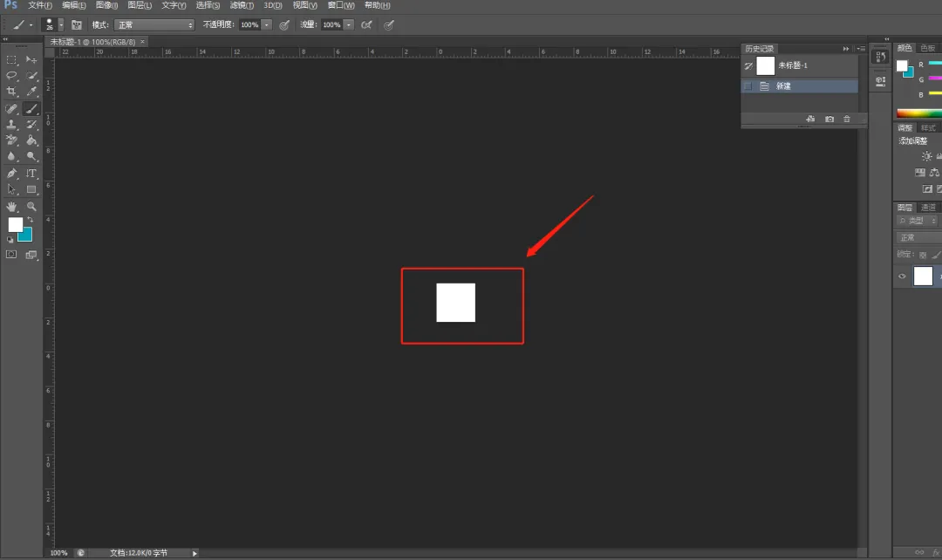The width and height of the screenshot is (942, 560).
Task: Select the Lasso tool
Action: tap(11, 75)
